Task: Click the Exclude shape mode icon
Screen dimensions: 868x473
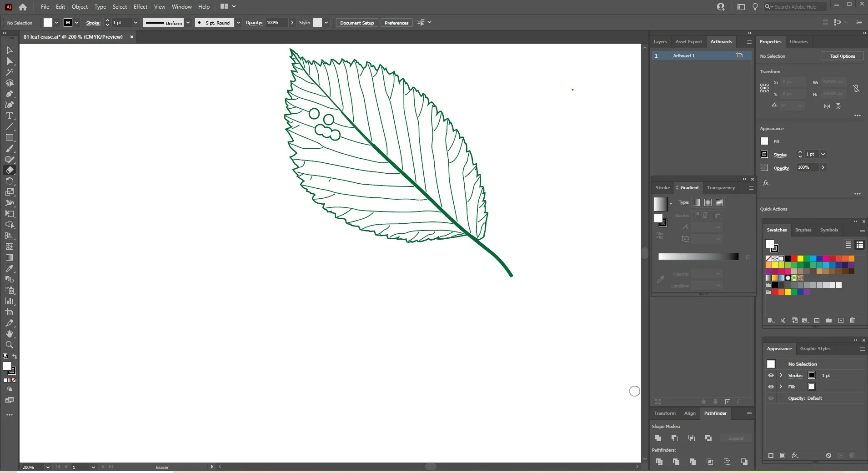Action: point(708,438)
